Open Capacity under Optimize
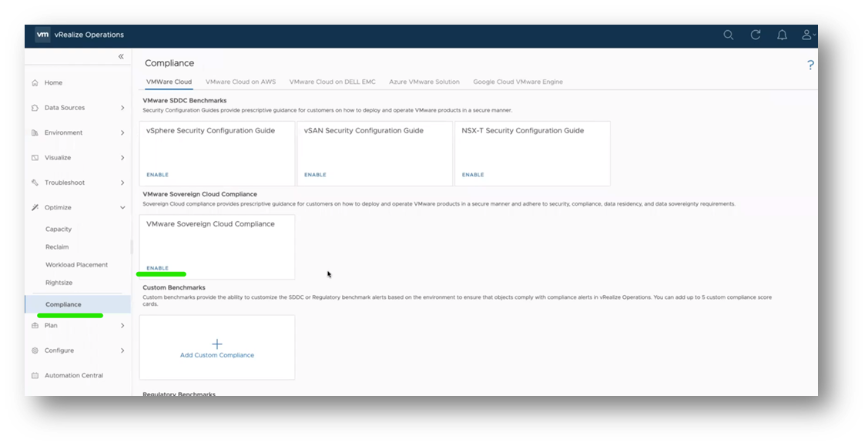The width and height of the screenshot is (868, 446). coord(58,229)
